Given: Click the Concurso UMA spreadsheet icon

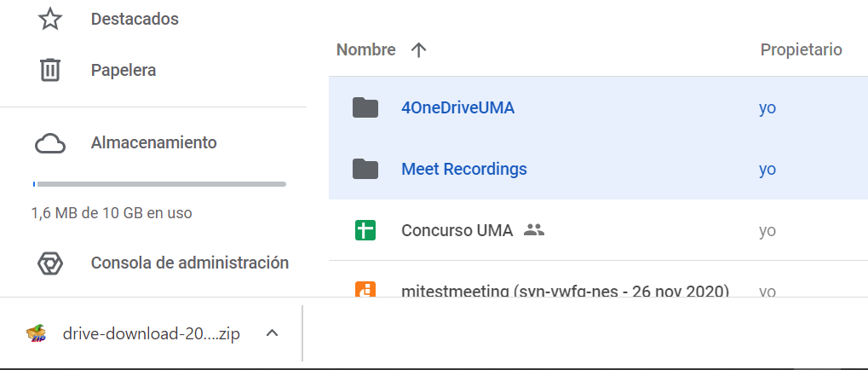Looking at the screenshot, I should click(365, 230).
